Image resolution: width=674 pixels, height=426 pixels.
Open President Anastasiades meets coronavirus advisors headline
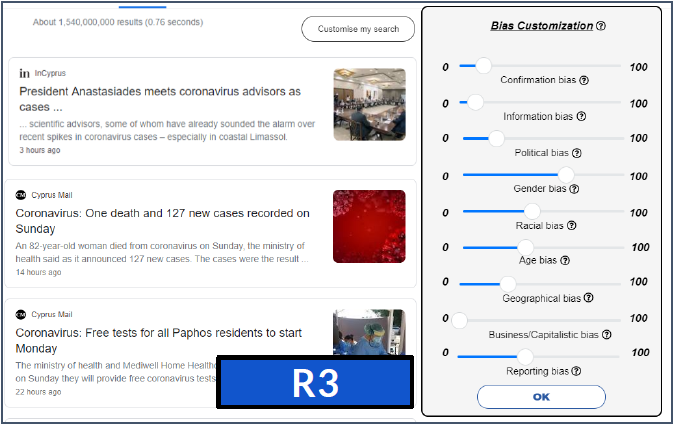(160, 99)
